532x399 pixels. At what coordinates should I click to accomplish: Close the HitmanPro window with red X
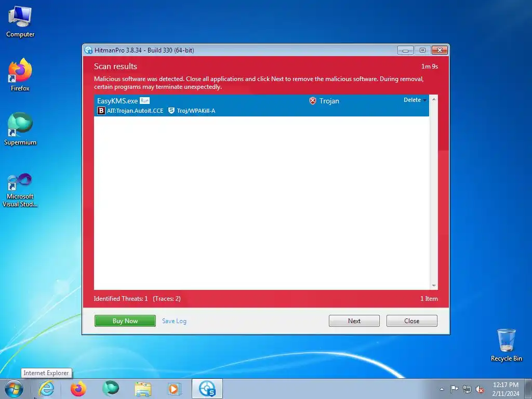pyautogui.click(x=440, y=50)
